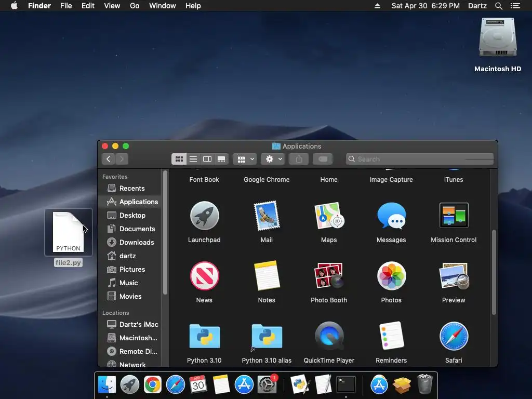Open the Python 3.10 folder
532x399 pixels.
[204, 336]
